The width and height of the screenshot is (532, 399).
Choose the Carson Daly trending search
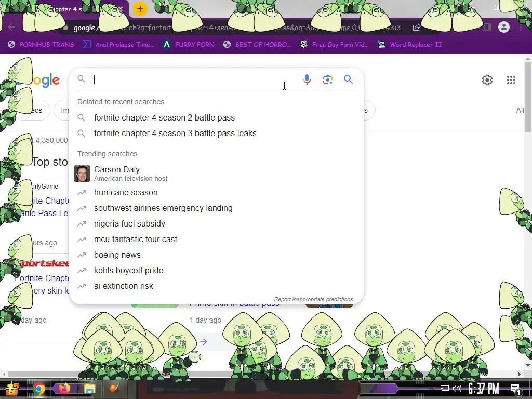(216, 174)
